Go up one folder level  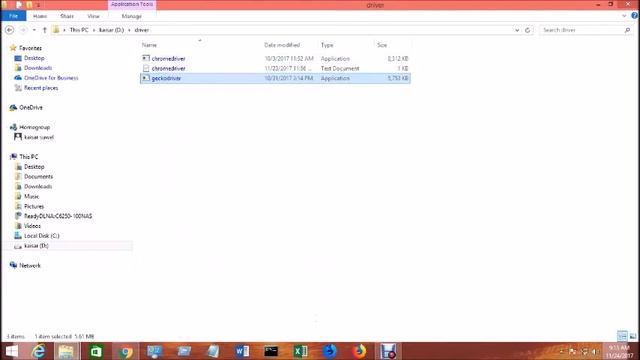pos(44,30)
